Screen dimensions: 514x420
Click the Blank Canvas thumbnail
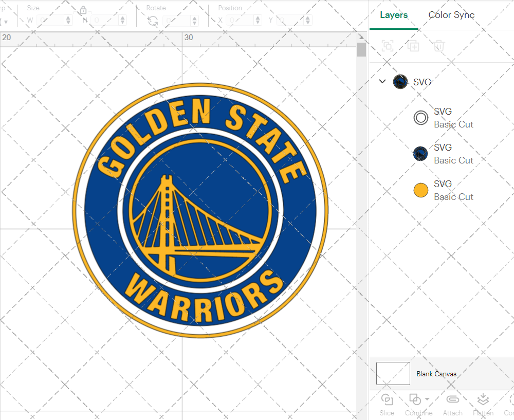tap(393, 373)
